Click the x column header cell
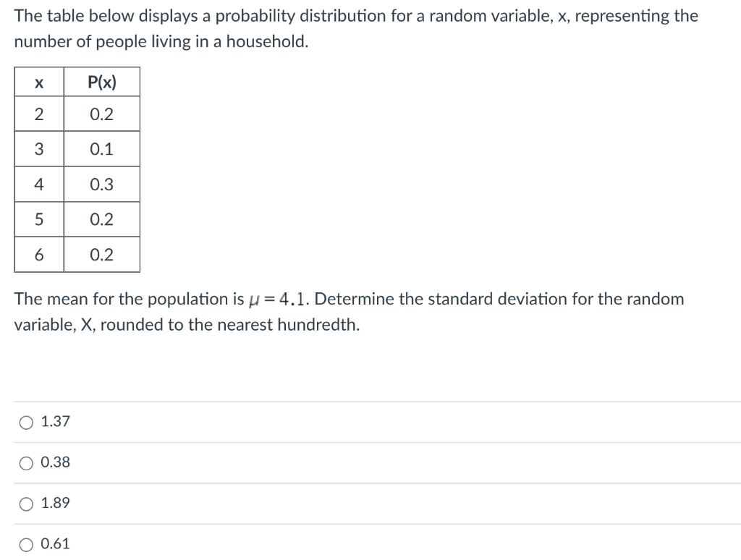The image size is (741, 560). pos(38,82)
